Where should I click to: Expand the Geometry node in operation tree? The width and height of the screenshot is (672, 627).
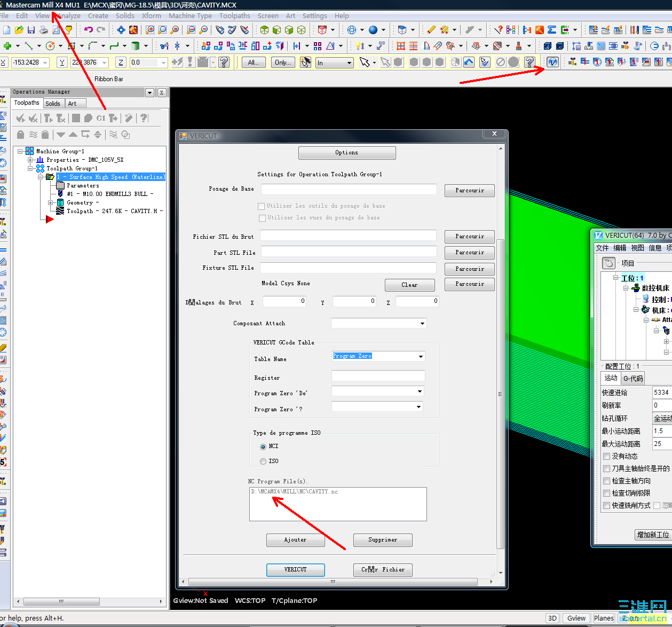(x=51, y=202)
